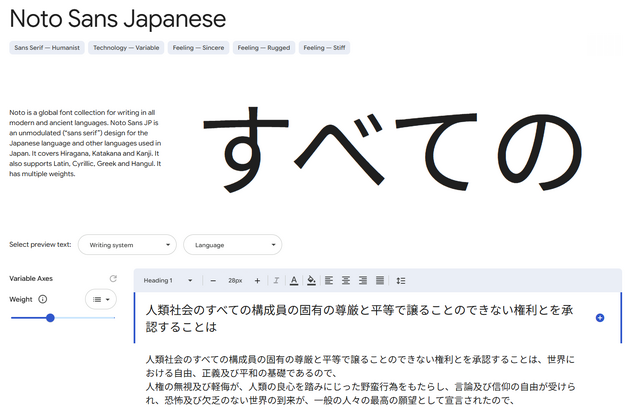Decrease font size with minus button
Viewport: 640px width, 408px height.
pos(213,281)
